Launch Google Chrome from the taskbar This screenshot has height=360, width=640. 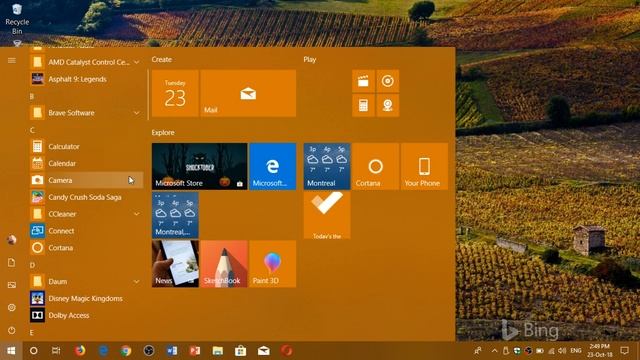(126, 351)
